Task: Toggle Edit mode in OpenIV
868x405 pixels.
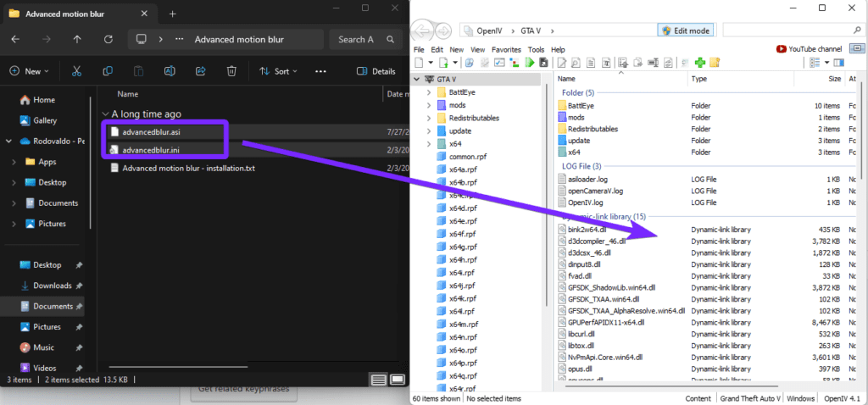Action: click(x=686, y=31)
